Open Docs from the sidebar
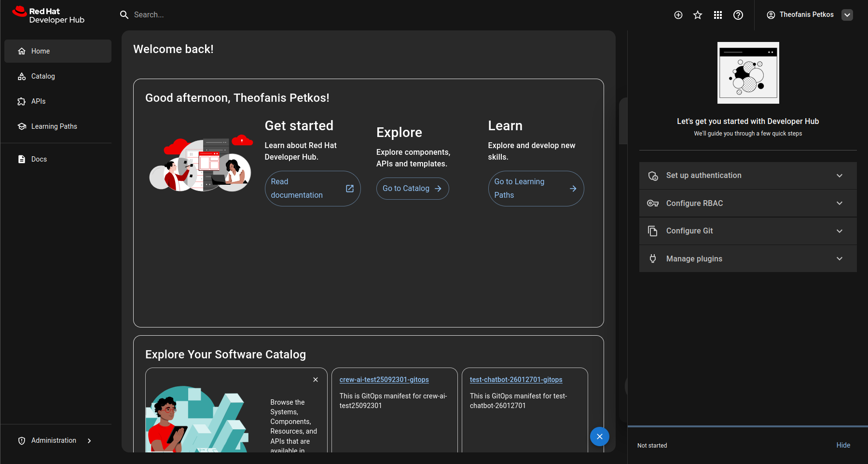 (58, 159)
